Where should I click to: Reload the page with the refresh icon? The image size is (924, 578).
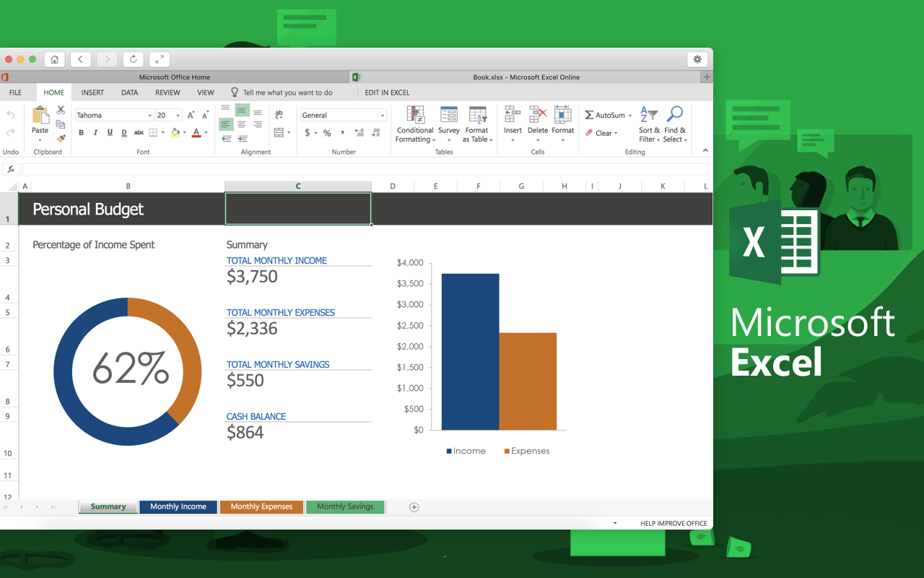[133, 59]
